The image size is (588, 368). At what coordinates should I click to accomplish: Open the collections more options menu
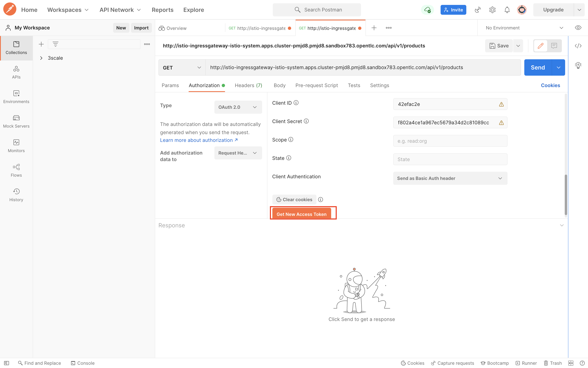(x=147, y=44)
